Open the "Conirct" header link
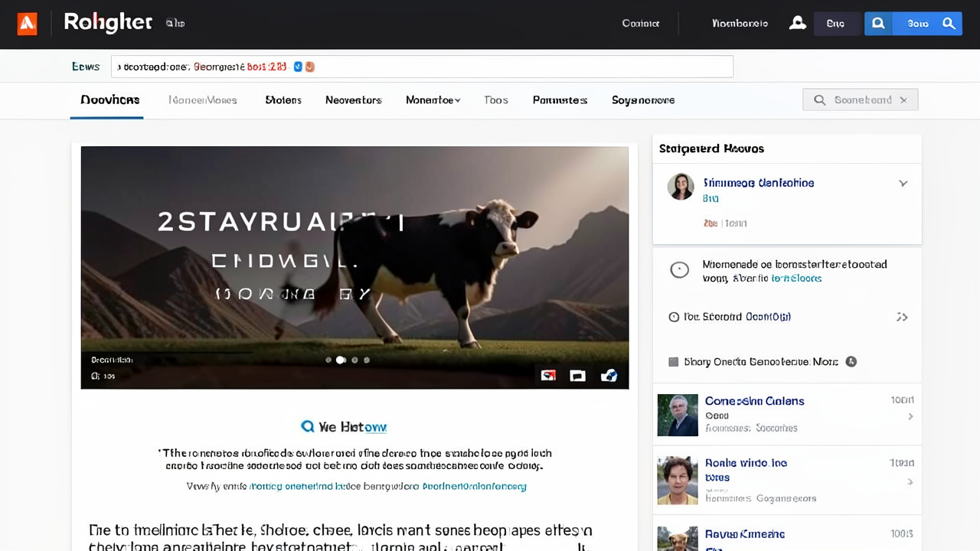Screen dimensions: 980x551 coord(641,24)
